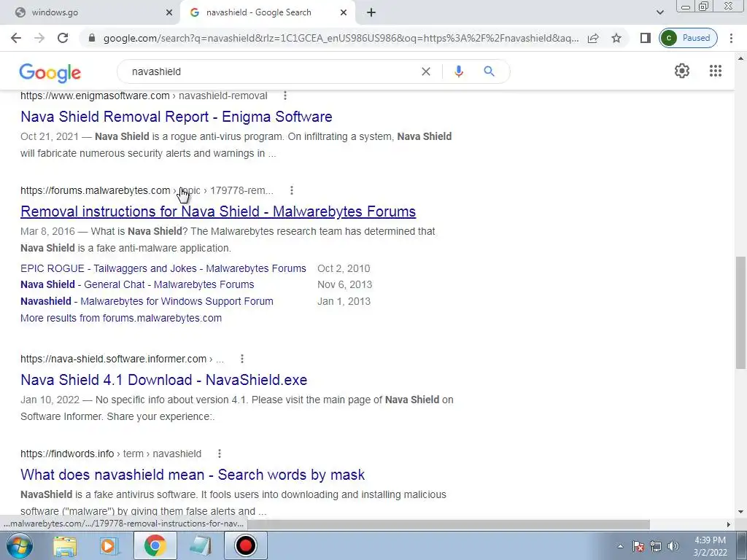Viewport: 747px width, 560px height.
Task: Click the navashield search field
Action: click(271, 71)
